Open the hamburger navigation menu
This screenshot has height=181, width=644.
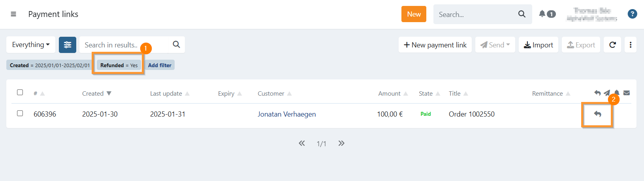(x=13, y=14)
